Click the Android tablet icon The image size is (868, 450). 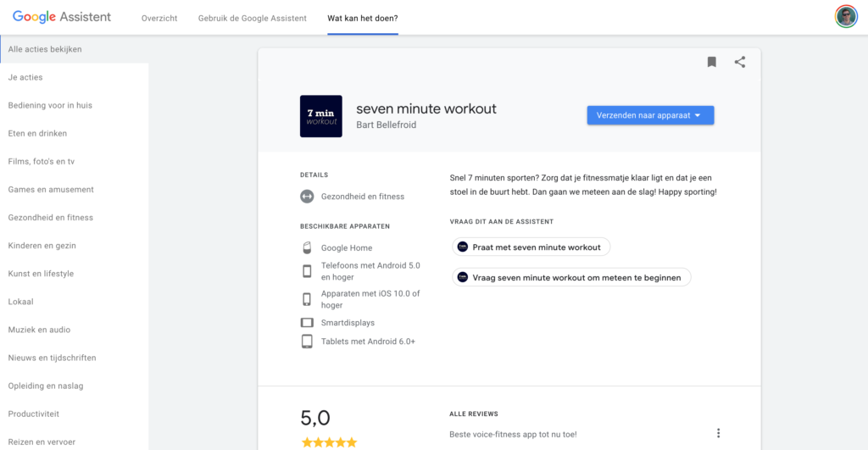coord(307,342)
